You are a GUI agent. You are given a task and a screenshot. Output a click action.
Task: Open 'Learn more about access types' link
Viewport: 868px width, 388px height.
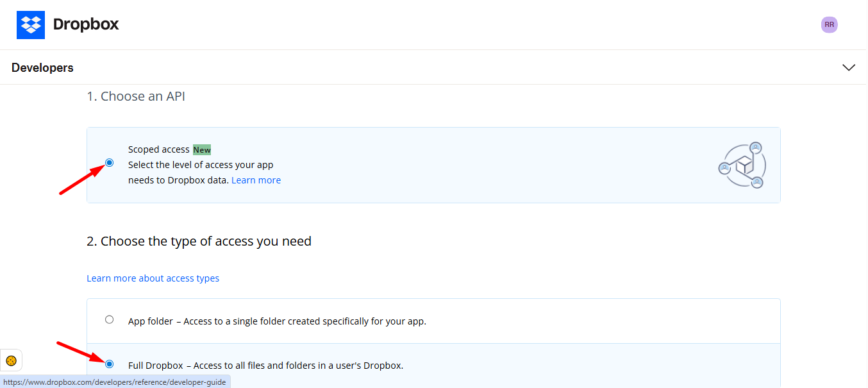click(153, 278)
